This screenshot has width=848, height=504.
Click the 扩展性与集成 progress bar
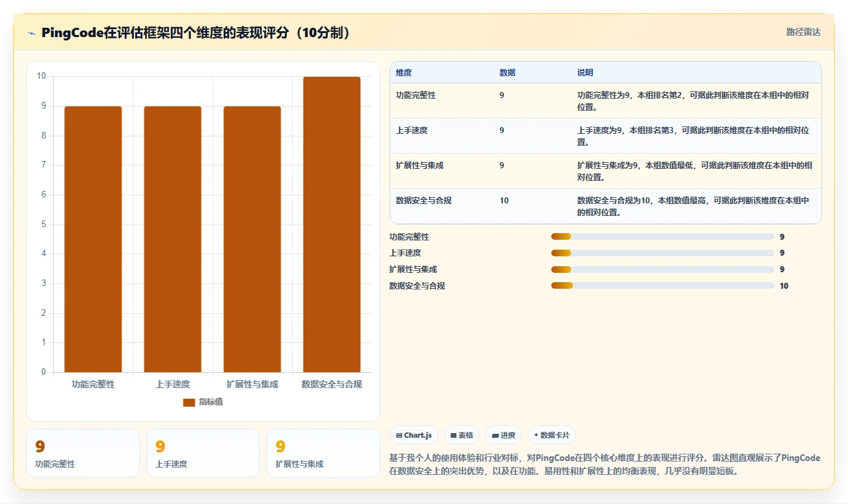(662, 270)
